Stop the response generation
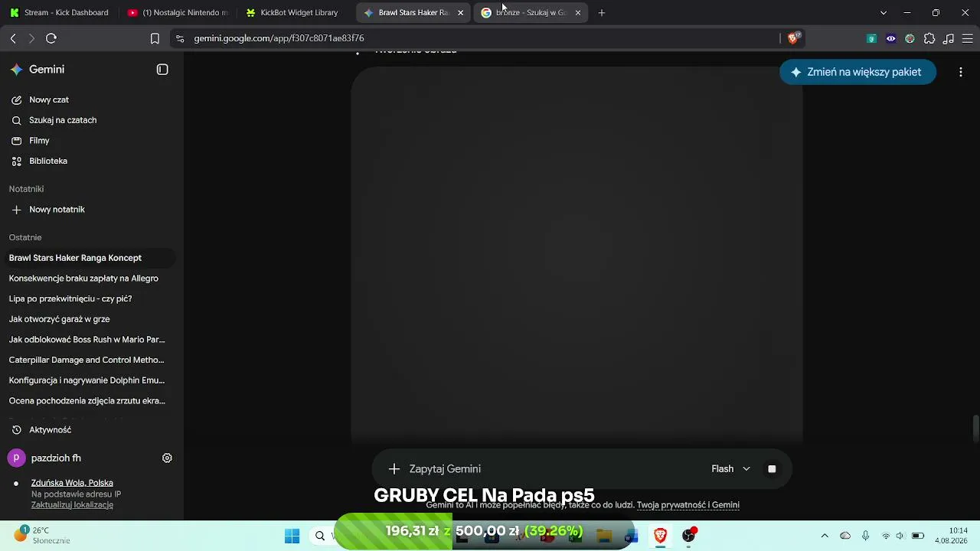This screenshot has height=551, width=980. click(772, 469)
